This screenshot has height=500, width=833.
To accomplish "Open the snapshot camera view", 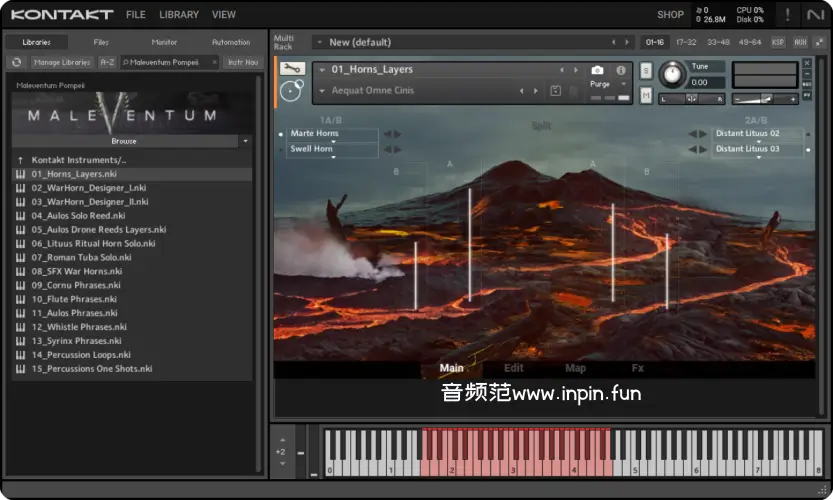I will pos(597,70).
